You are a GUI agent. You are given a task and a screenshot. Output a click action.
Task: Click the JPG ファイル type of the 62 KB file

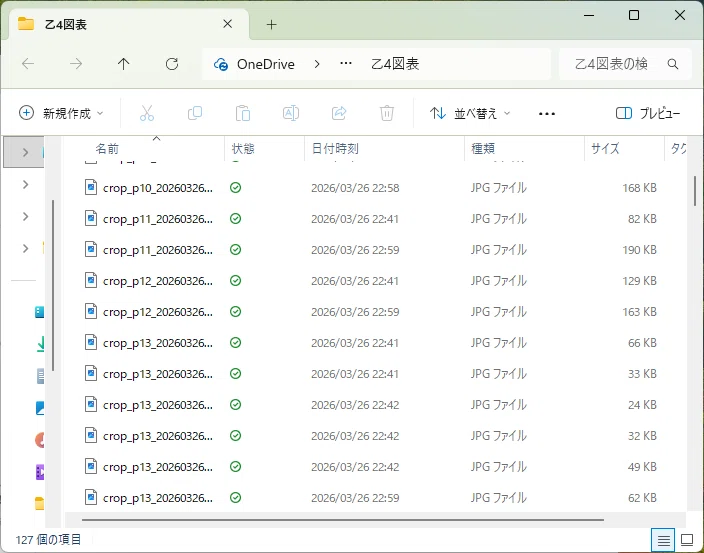coord(498,498)
